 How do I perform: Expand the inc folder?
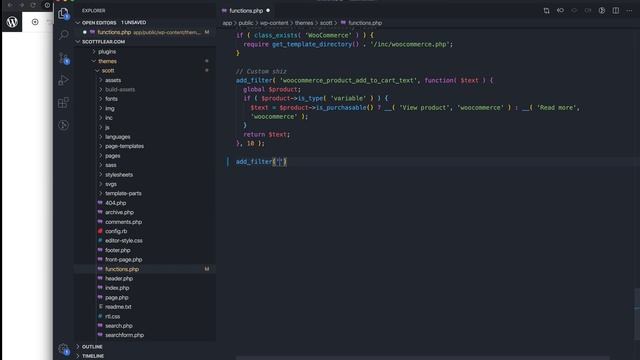pos(109,118)
